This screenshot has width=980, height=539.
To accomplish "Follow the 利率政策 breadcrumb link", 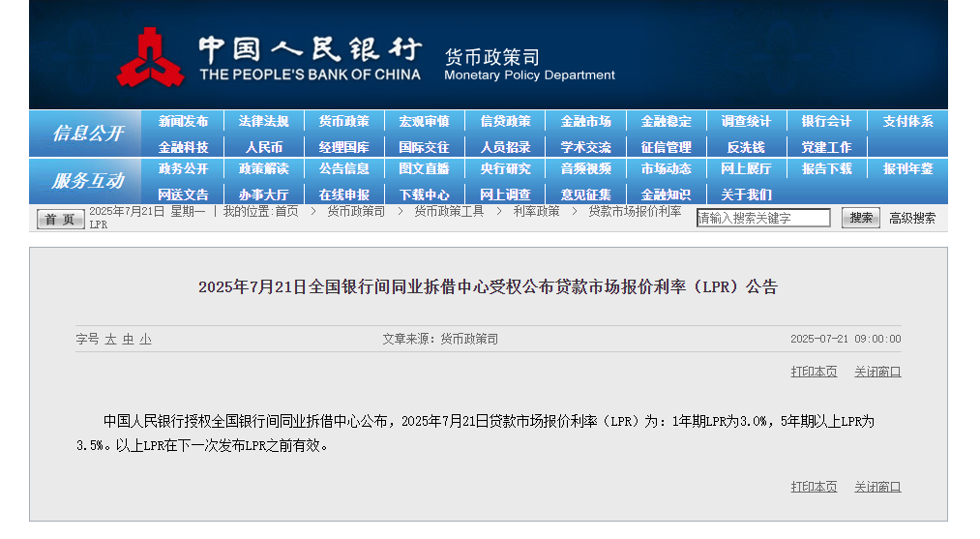I will click(536, 211).
